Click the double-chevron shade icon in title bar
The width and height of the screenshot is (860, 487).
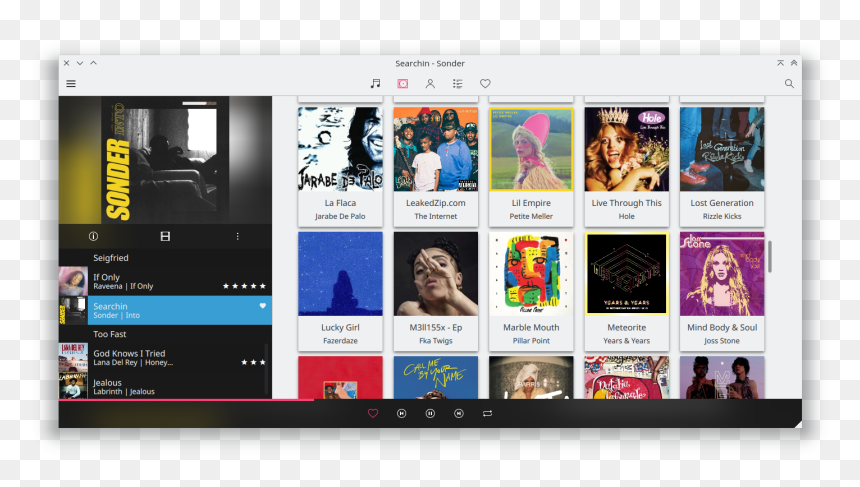coord(794,63)
